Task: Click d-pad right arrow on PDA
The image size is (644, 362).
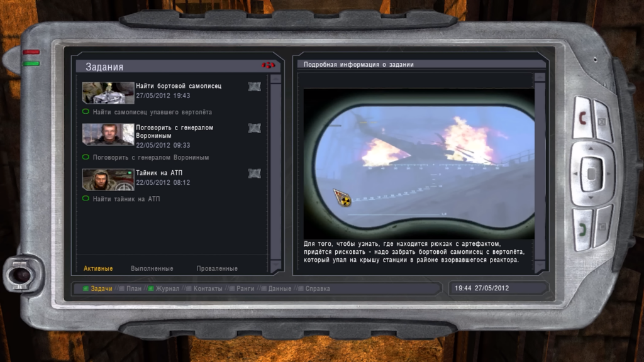Action: [609, 173]
